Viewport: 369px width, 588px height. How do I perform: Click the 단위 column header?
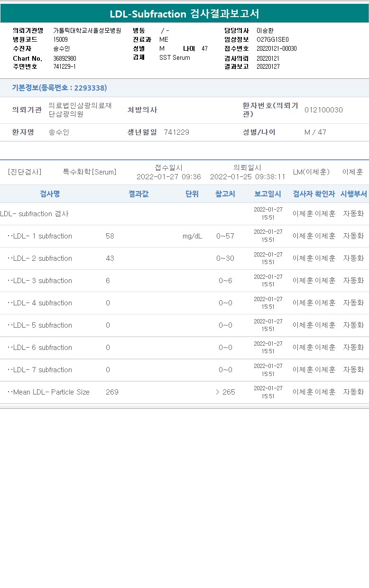tap(192, 193)
